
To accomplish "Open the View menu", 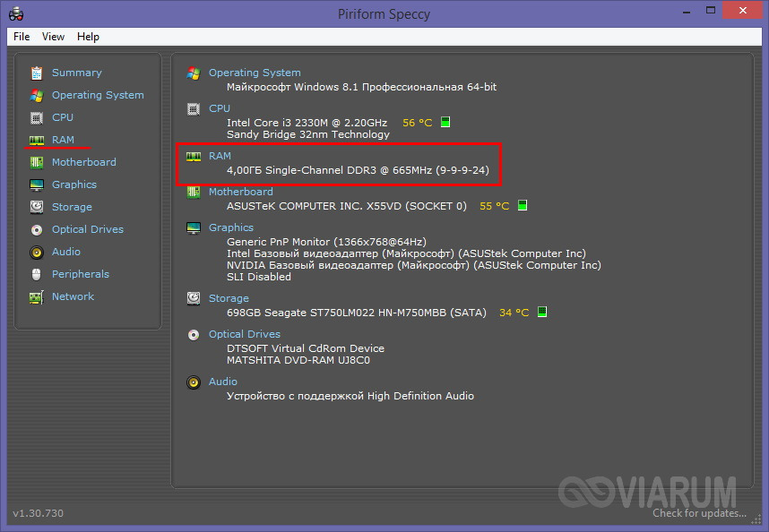I will pyautogui.click(x=53, y=37).
